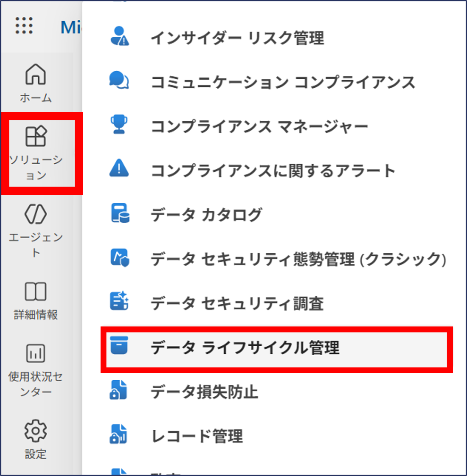Click the コンプライアンス マネージャー trophy icon
This screenshot has height=476, width=467.
point(119,124)
